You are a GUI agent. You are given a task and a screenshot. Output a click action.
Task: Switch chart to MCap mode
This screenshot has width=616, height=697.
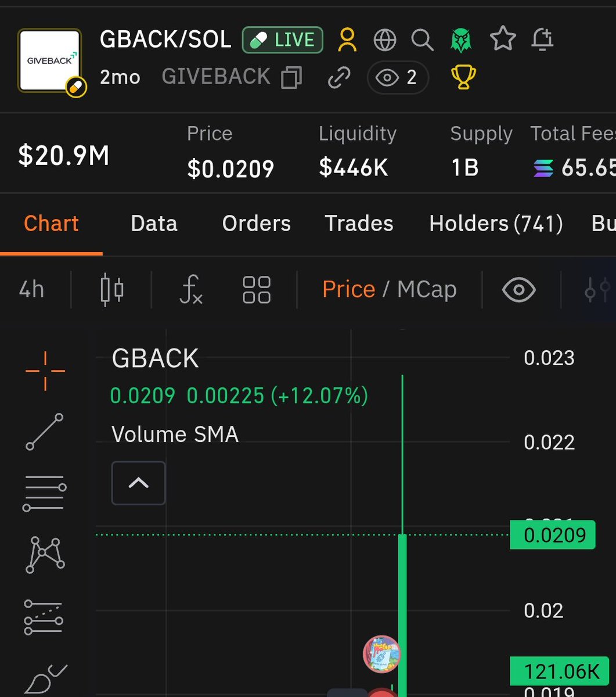point(427,289)
